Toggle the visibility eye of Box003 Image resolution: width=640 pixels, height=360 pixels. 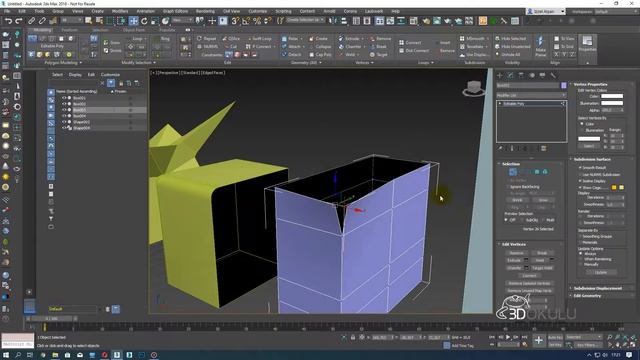point(64,110)
